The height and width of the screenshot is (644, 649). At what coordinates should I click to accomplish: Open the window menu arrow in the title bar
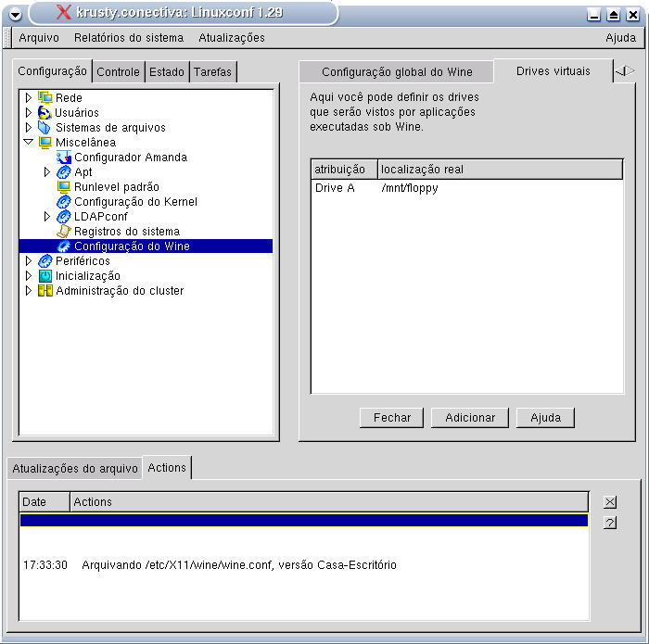[16, 15]
